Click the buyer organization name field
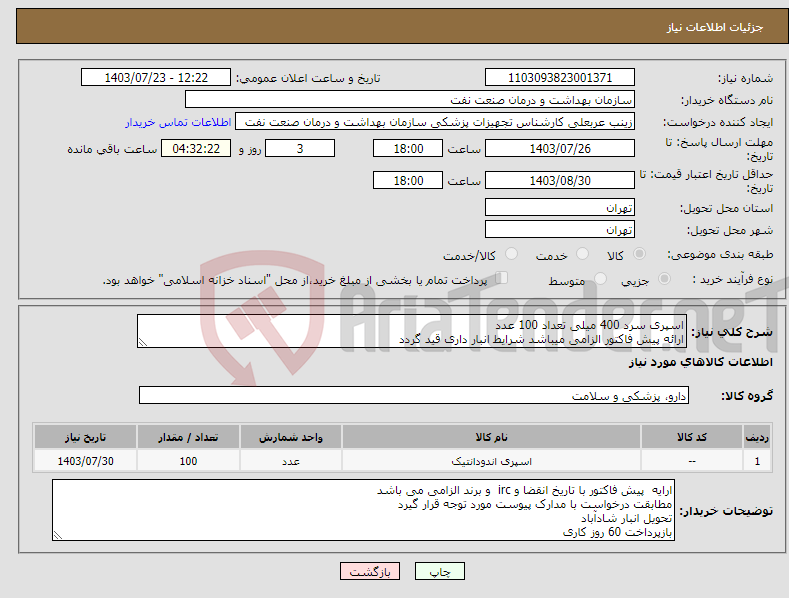Screen dimensions: 789x598 click(410, 100)
